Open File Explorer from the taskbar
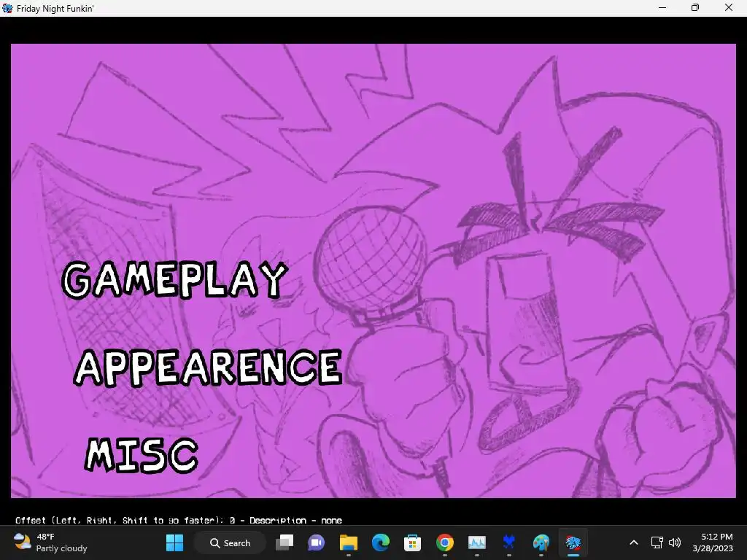Screen dimensions: 747x560 tap(348, 542)
